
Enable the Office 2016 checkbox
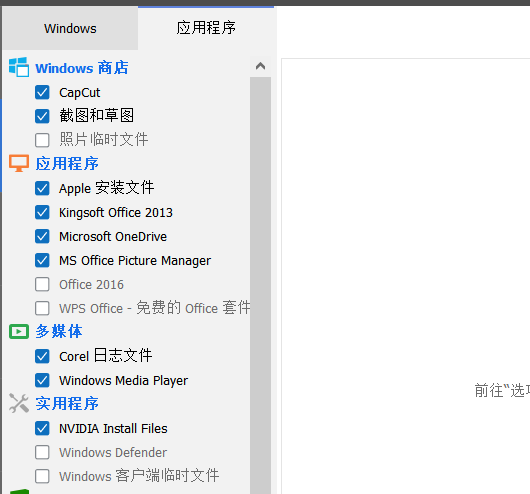click(x=42, y=284)
